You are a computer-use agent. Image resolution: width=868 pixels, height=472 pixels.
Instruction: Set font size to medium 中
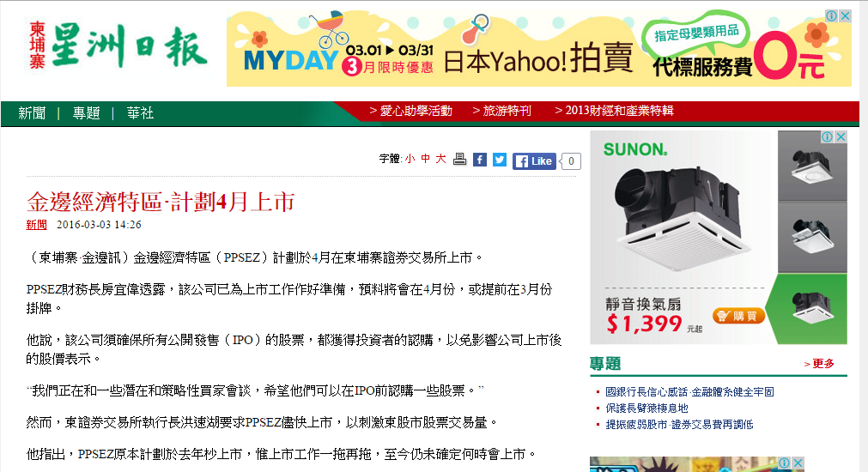pyautogui.click(x=425, y=159)
